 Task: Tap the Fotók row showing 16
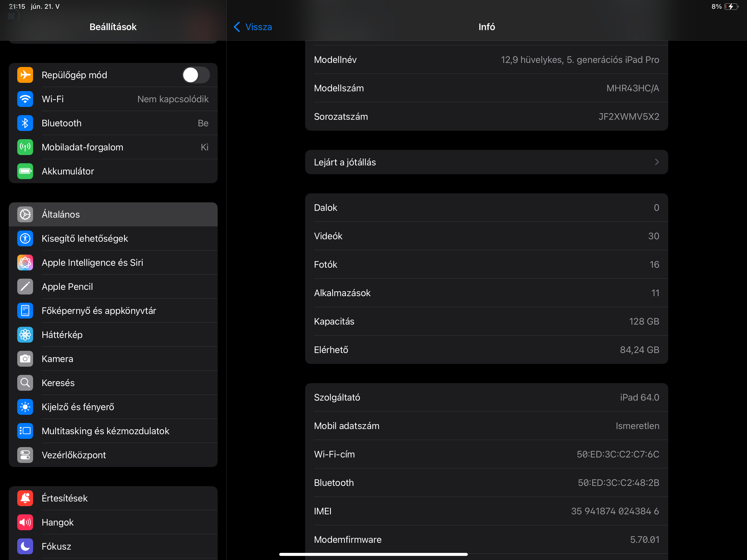pos(486,264)
